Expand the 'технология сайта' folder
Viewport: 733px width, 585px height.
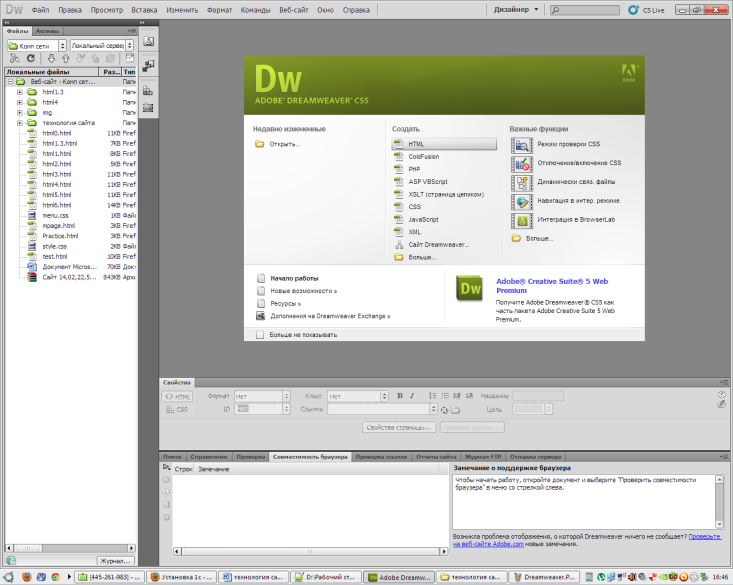coord(20,123)
